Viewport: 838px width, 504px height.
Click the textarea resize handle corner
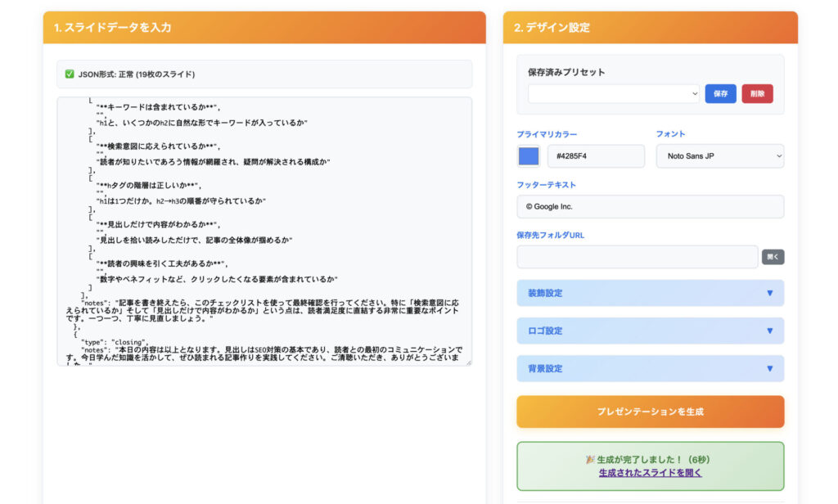[x=468, y=362]
